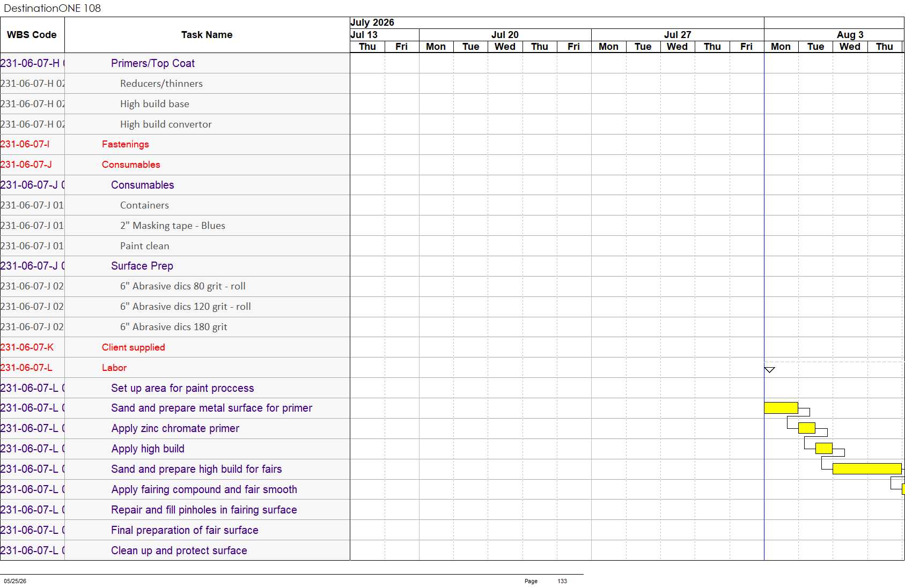
Task: Select the Labor summary task
Action: point(114,368)
